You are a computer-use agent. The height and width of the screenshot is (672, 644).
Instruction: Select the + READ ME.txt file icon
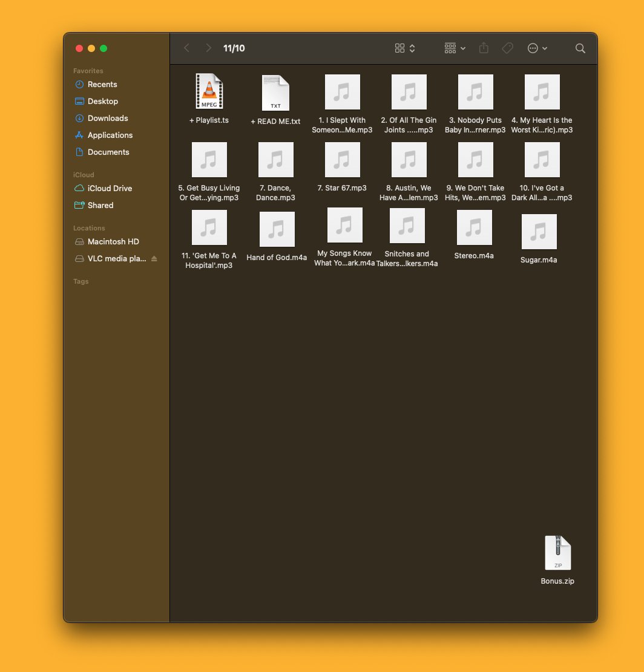pos(275,93)
